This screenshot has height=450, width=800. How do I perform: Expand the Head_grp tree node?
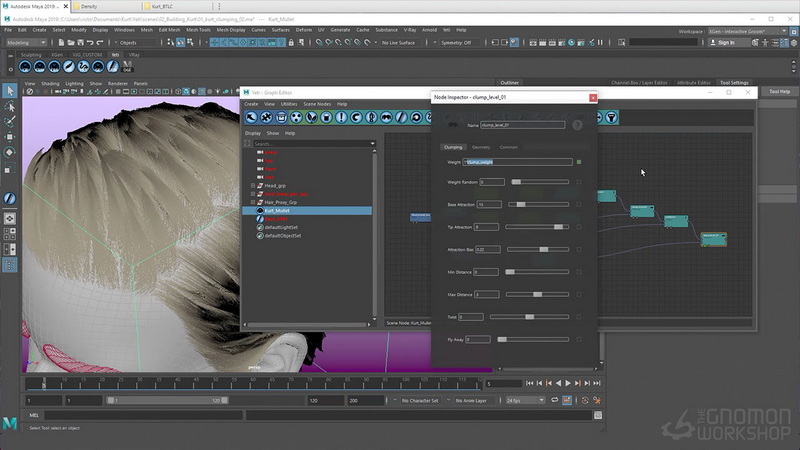253,186
